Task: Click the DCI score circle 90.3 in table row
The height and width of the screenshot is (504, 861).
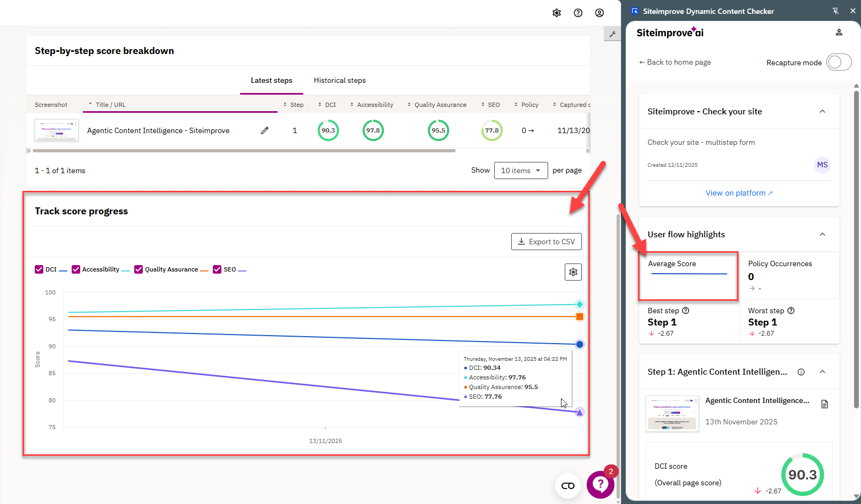Action: (328, 130)
